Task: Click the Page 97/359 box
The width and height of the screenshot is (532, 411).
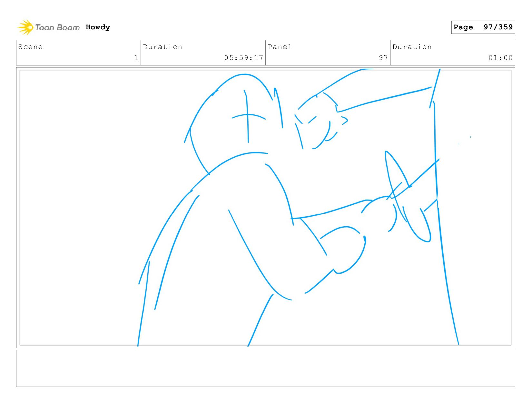Action: coord(483,27)
